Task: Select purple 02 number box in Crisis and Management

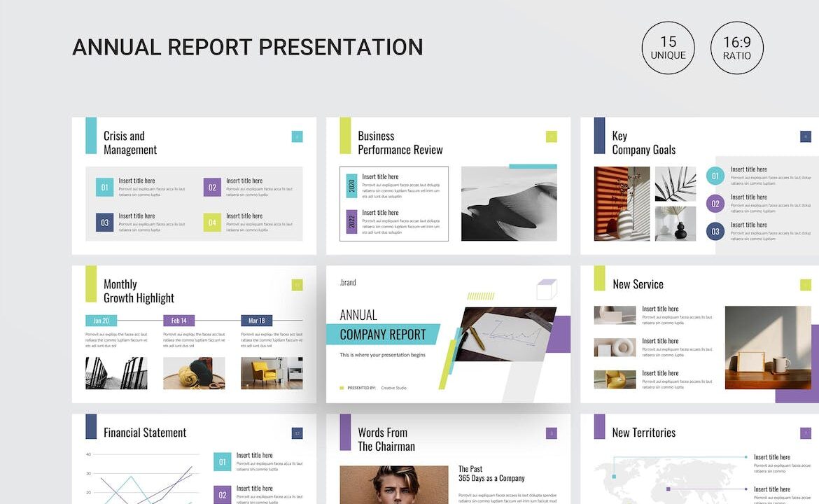Action: click(212, 187)
